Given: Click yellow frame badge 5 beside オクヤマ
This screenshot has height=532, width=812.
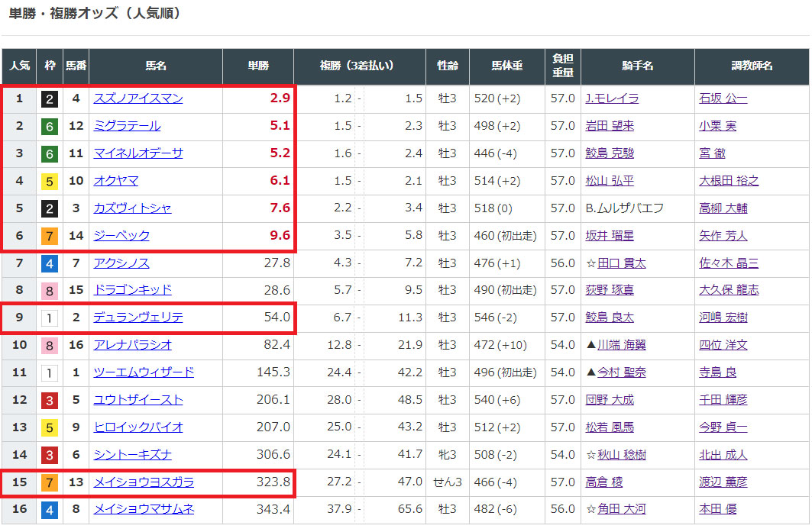Looking at the screenshot, I should pos(50,181).
